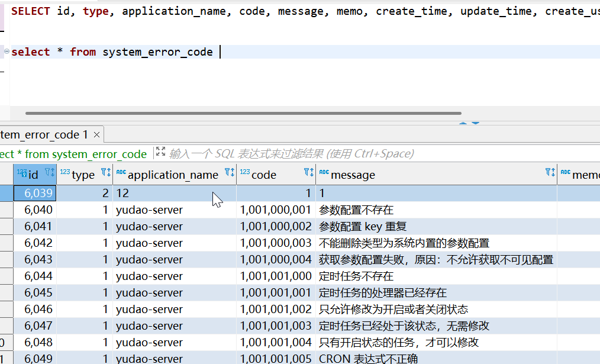Select the message cell 参数配置不存在

point(356,210)
